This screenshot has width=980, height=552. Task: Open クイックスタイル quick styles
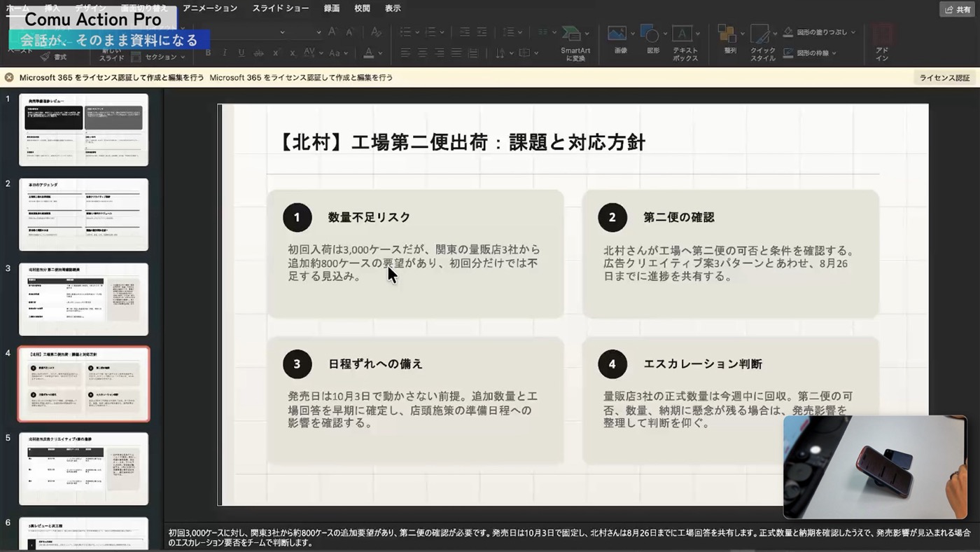(x=762, y=43)
